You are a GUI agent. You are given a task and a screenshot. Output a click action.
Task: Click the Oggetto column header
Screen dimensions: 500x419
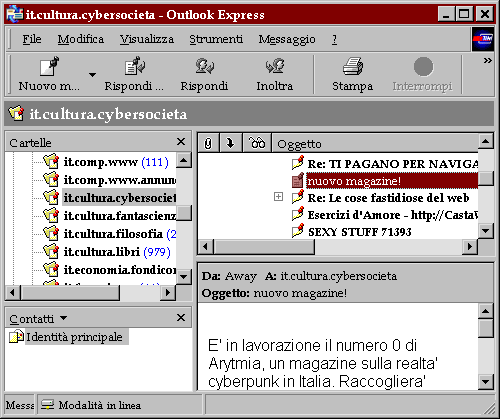coord(375,143)
